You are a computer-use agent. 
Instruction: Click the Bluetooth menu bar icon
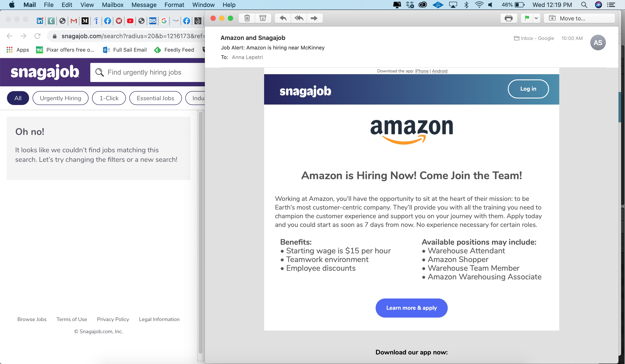(466, 5)
